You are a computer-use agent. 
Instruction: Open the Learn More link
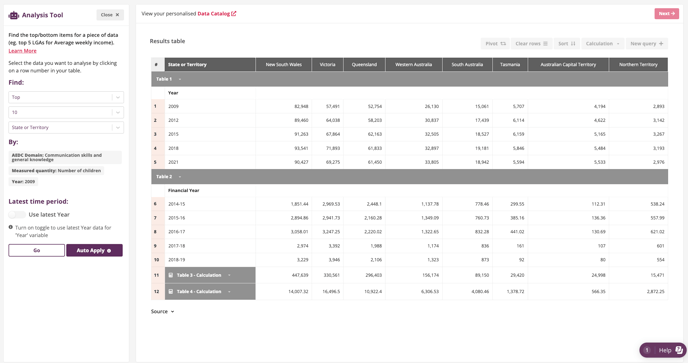22,51
